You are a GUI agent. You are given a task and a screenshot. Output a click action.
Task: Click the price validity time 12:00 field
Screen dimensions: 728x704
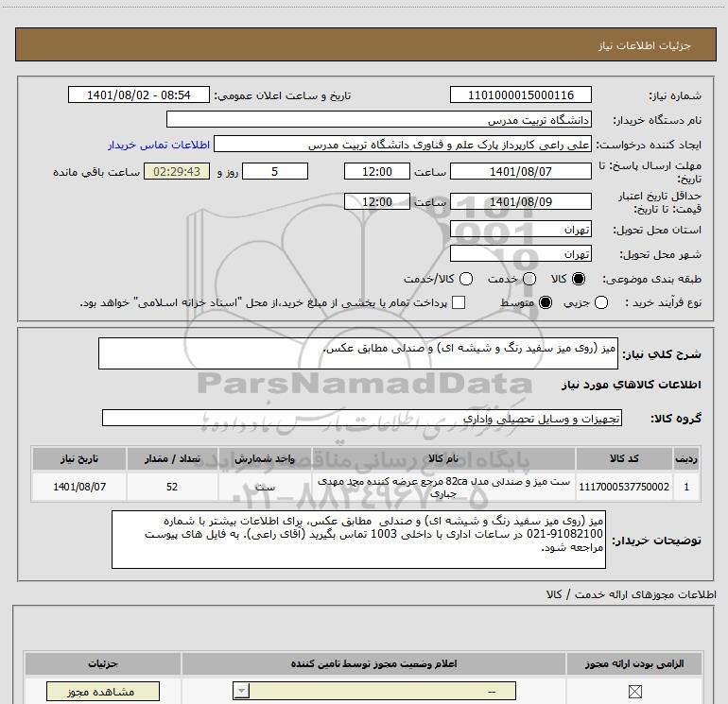pyautogui.click(x=377, y=201)
